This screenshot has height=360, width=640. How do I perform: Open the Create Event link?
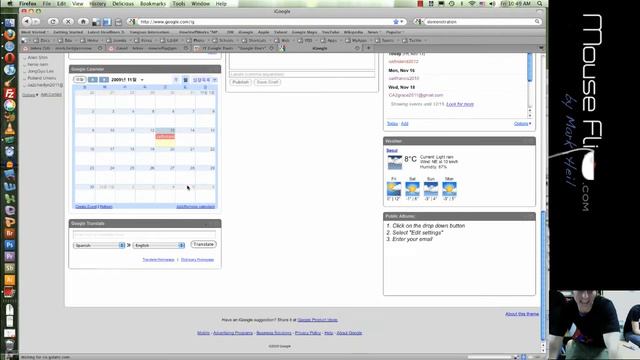pos(86,207)
